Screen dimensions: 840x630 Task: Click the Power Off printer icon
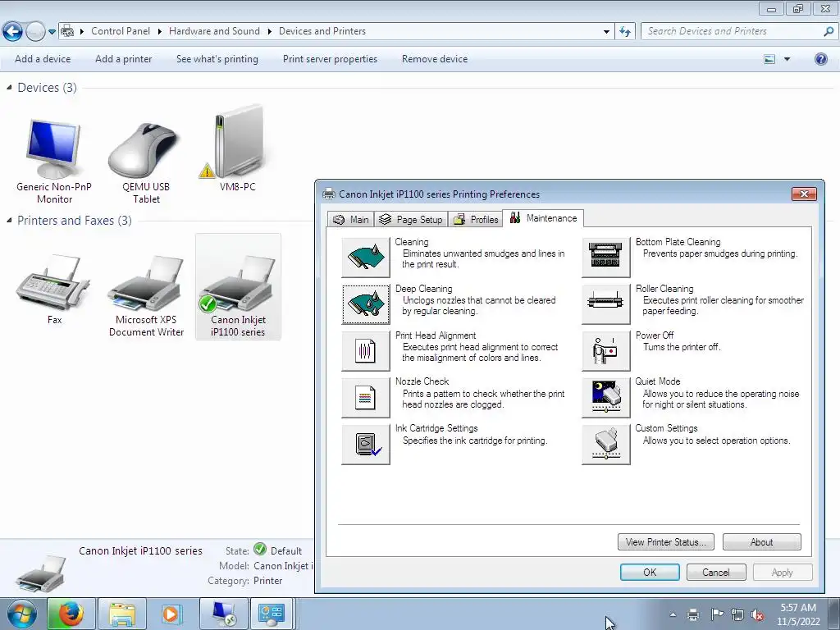coord(606,351)
